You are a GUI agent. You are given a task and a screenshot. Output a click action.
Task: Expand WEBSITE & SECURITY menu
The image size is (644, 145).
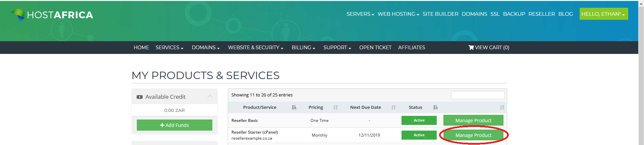pyautogui.click(x=256, y=48)
